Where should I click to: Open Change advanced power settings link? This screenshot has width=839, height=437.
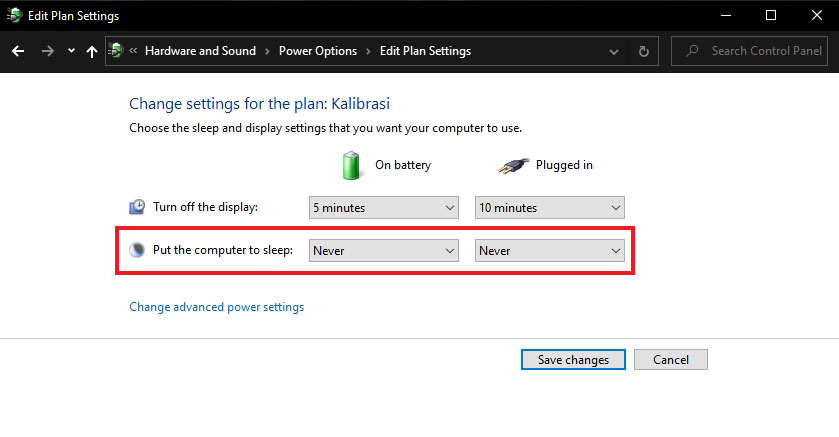tap(217, 307)
